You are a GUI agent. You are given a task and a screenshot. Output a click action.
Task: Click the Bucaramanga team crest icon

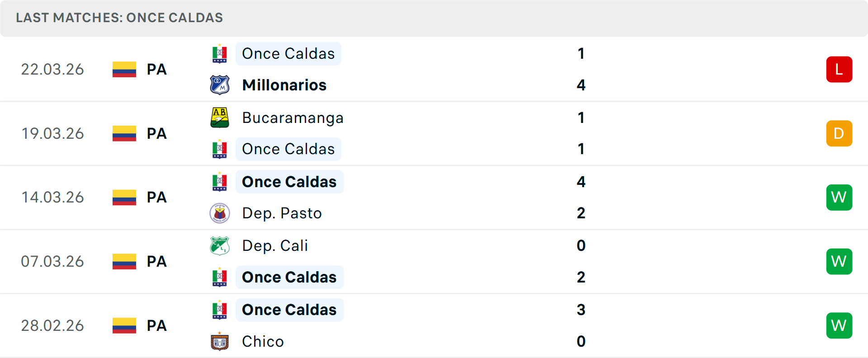tap(220, 118)
